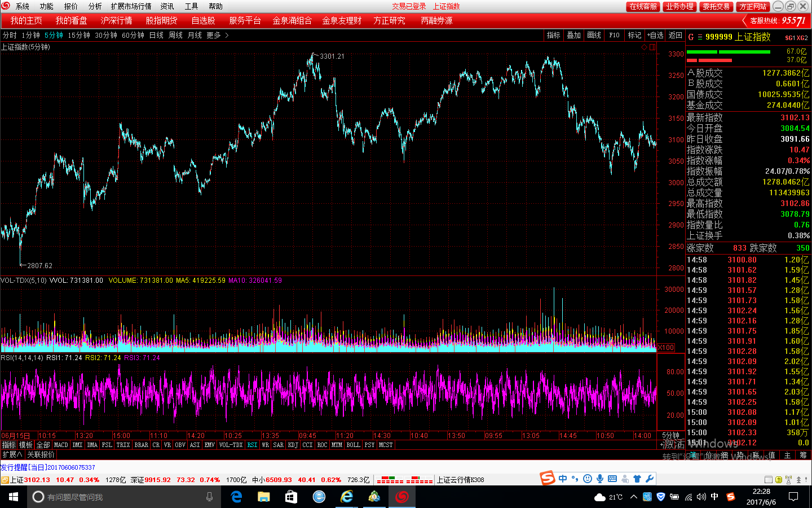Open Microsoft Edge from taskbar
The image size is (812, 508).
[x=236, y=497]
